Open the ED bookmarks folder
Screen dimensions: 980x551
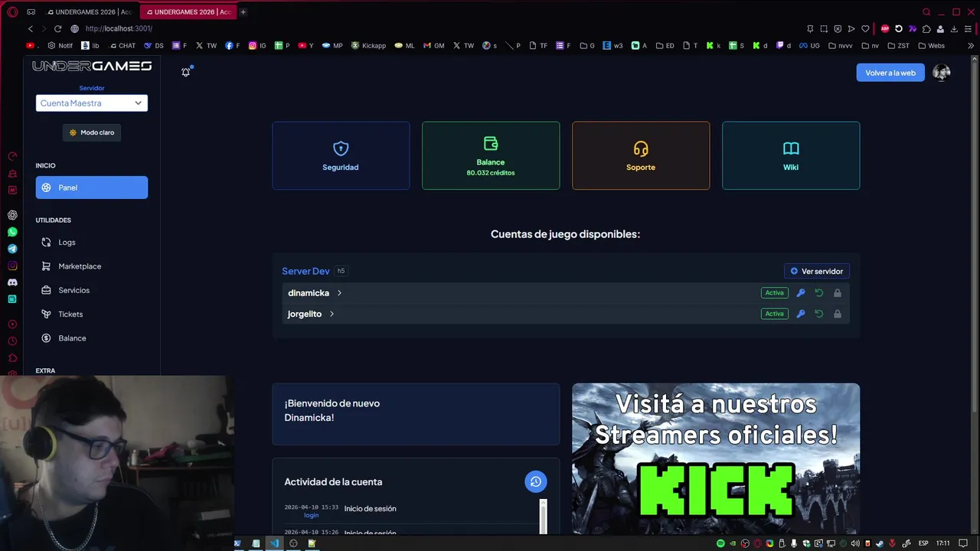coord(665,46)
